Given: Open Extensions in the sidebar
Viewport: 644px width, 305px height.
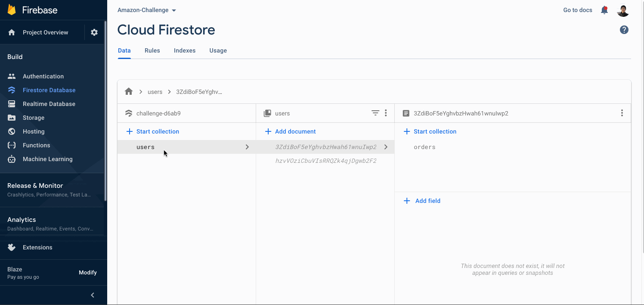Looking at the screenshot, I should click(x=37, y=247).
